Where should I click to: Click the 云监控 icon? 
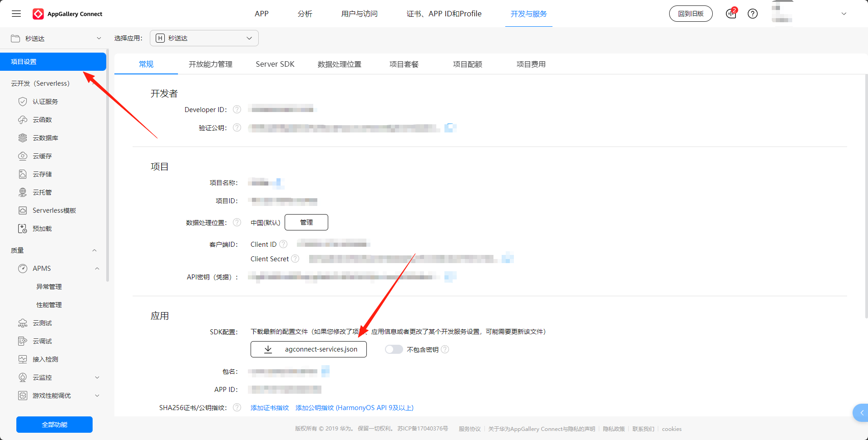point(23,377)
